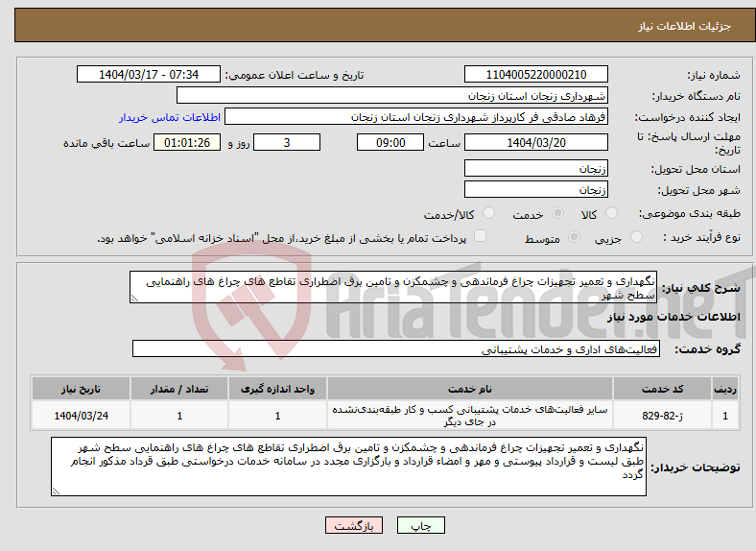Click the need date cell 1404/03/24
This screenshot has width=756, height=551.
(x=81, y=416)
